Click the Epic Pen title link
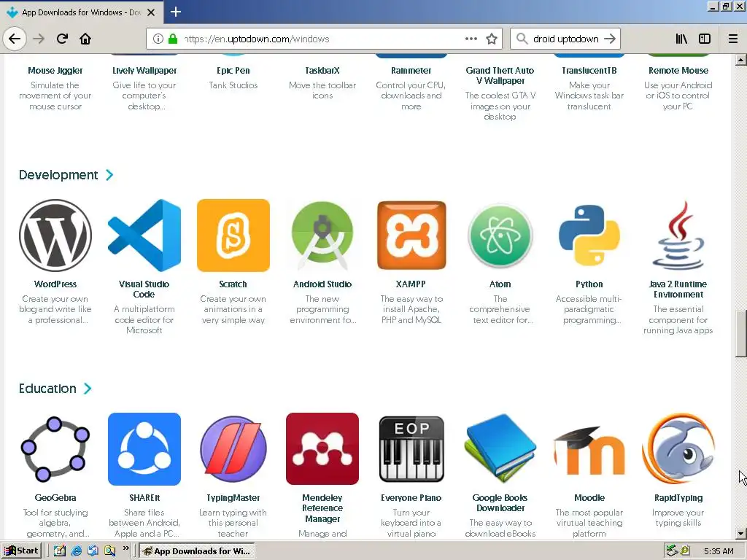747x560 pixels. [x=233, y=71]
